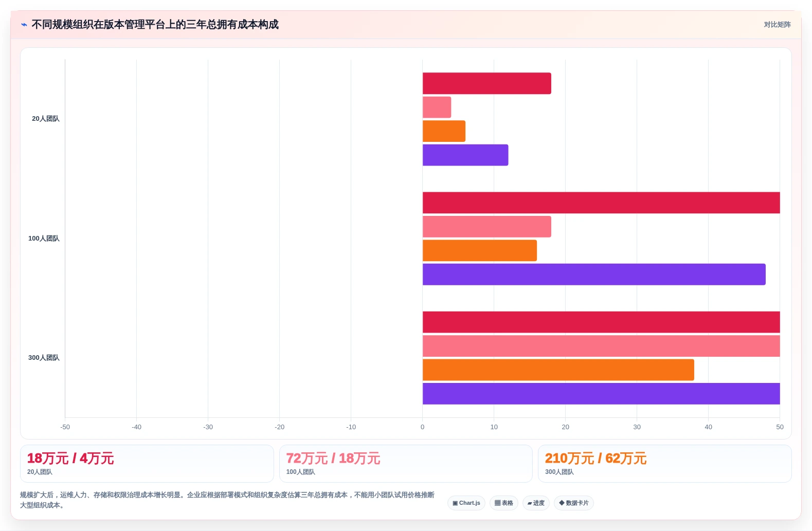The image size is (812, 531).
Task: Click the x-axis tick label 40
Action: (709, 427)
